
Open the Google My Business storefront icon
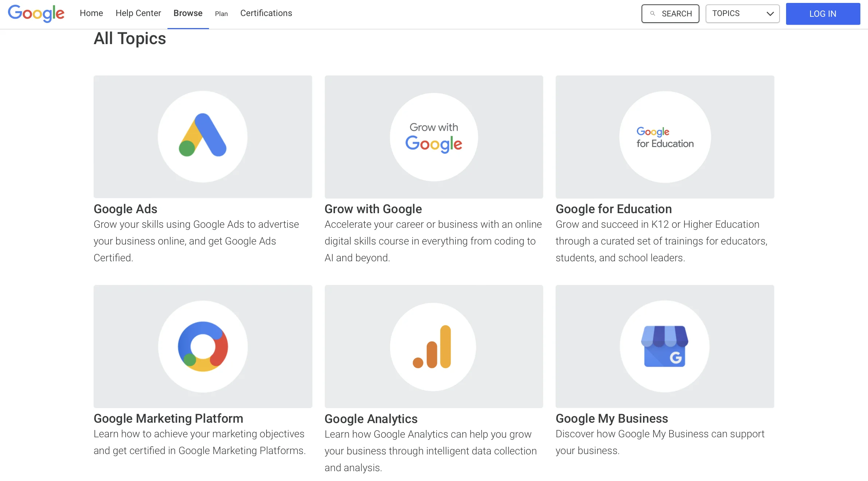click(x=664, y=346)
